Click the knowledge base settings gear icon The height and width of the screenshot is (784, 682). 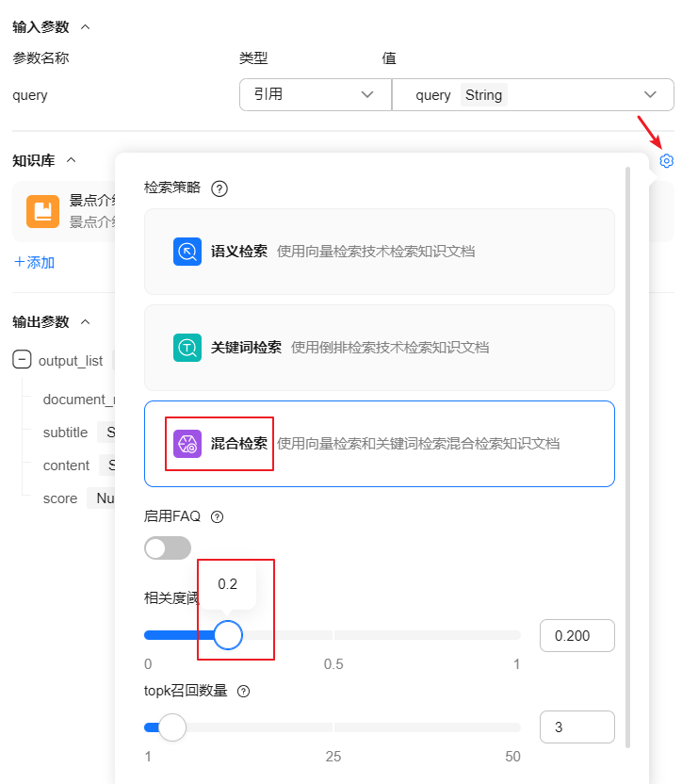tap(667, 161)
